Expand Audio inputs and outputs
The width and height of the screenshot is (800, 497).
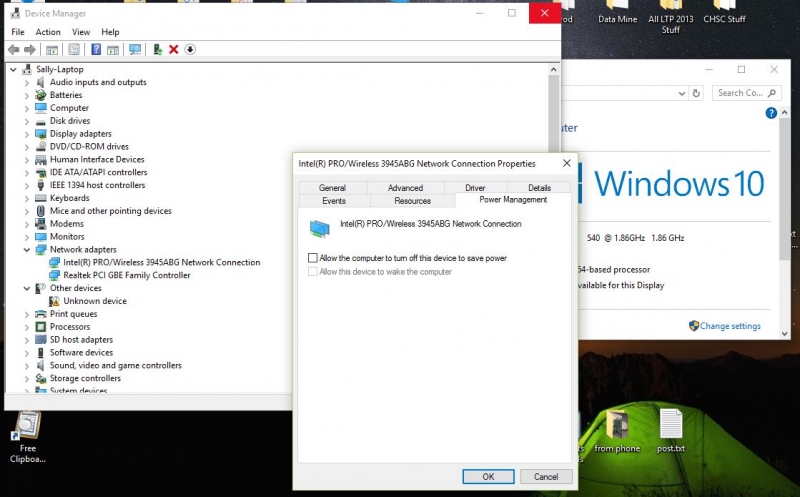point(27,82)
